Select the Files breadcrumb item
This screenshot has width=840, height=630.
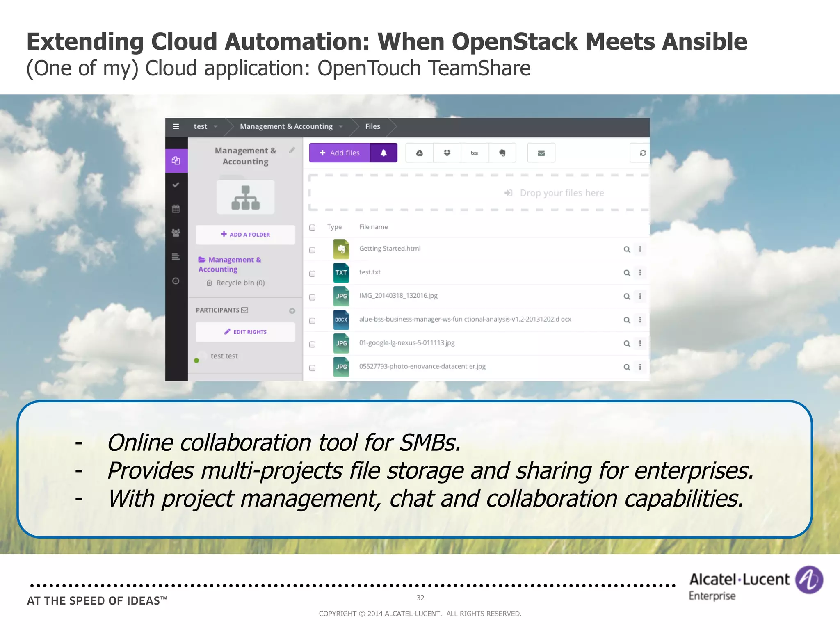(x=373, y=126)
